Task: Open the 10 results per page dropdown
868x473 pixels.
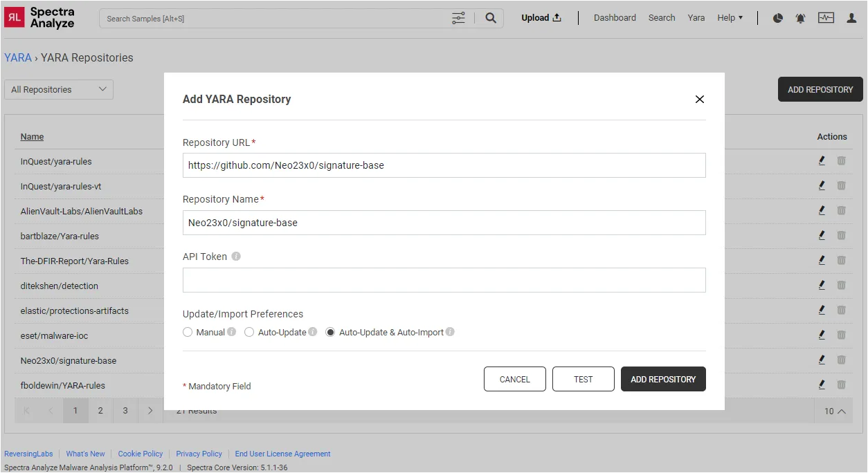Action: [x=835, y=411]
